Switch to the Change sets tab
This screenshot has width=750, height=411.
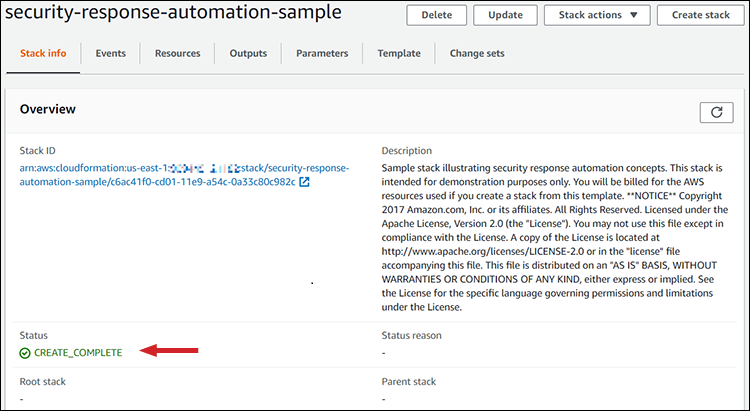[x=477, y=53]
